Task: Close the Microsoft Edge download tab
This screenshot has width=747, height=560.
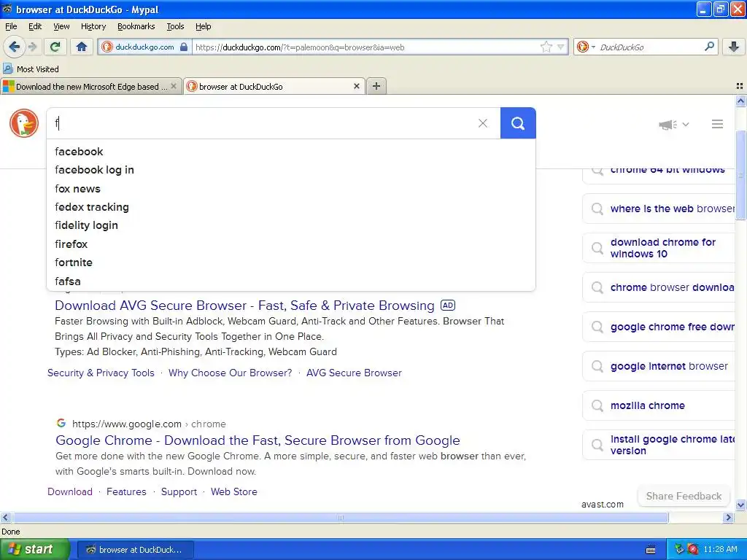Action: click(x=174, y=86)
